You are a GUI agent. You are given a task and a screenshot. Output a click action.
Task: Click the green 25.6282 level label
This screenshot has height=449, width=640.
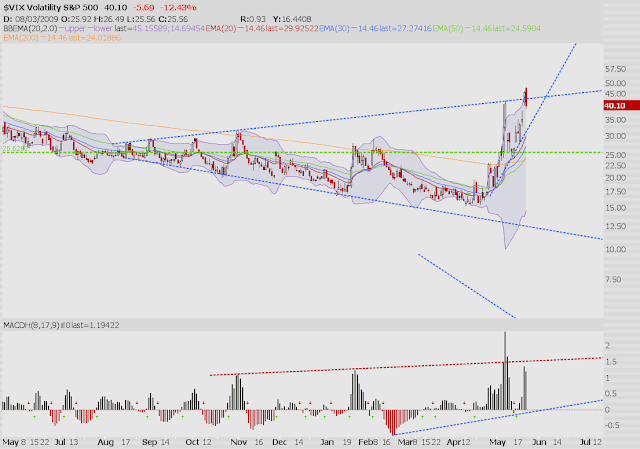click(x=16, y=149)
